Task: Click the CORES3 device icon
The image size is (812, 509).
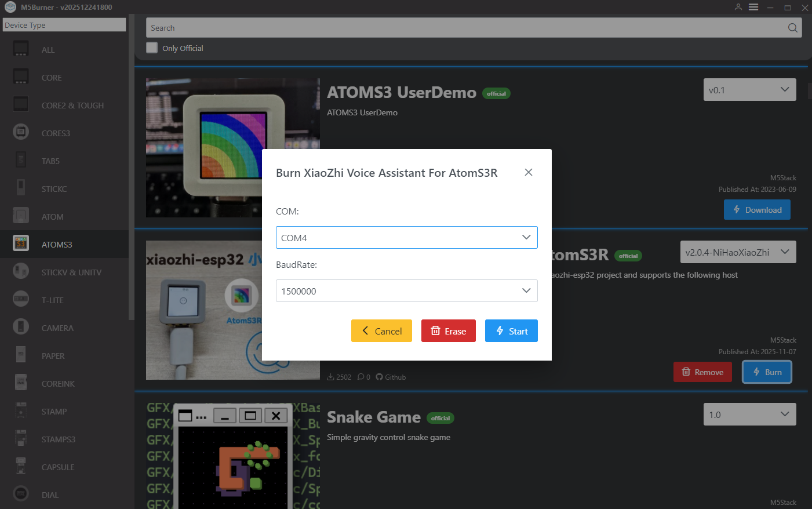Action: pyautogui.click(x=21, y=133)
